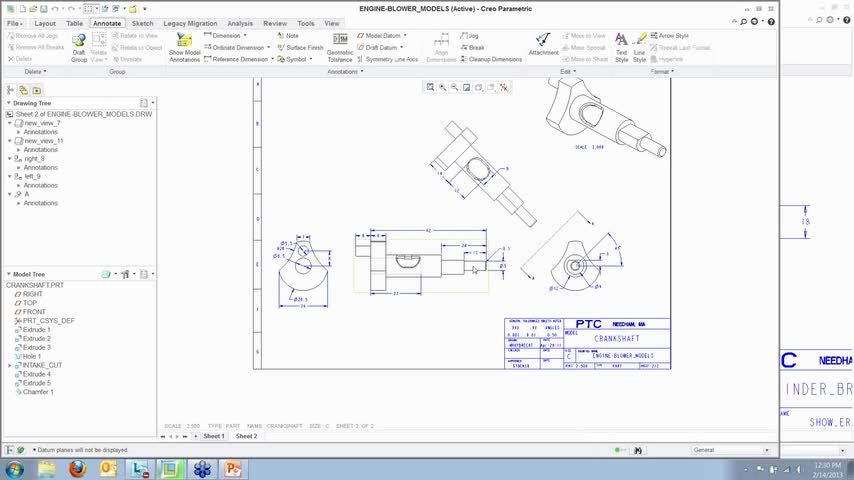
Task: Click the Arrow Style tool
Action: point(669,35)
